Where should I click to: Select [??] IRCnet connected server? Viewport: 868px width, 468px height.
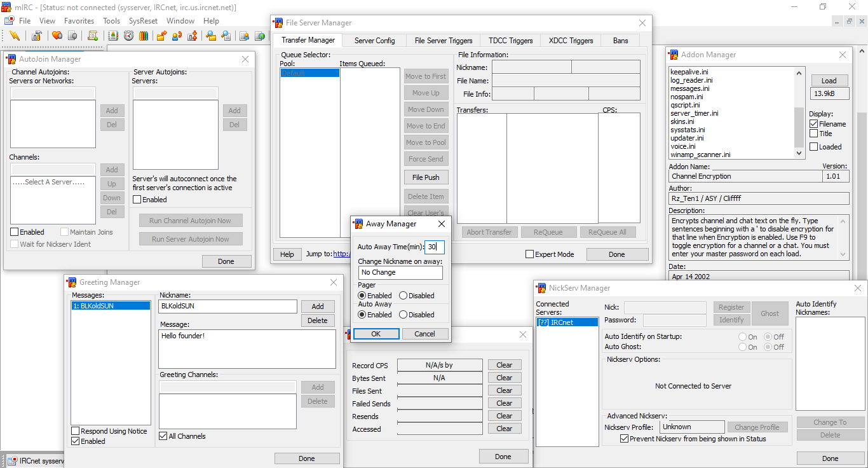coord(567,322)
